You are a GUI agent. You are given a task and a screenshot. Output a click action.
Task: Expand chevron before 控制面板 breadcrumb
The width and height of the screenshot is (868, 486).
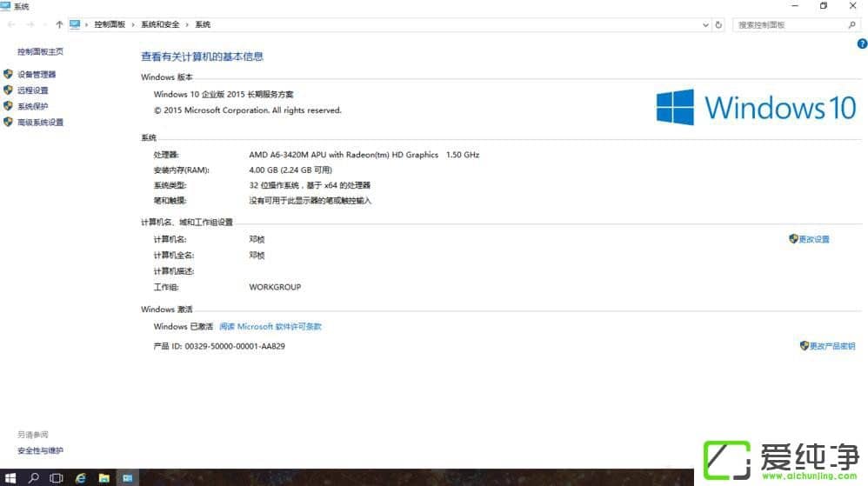(86, 24)
